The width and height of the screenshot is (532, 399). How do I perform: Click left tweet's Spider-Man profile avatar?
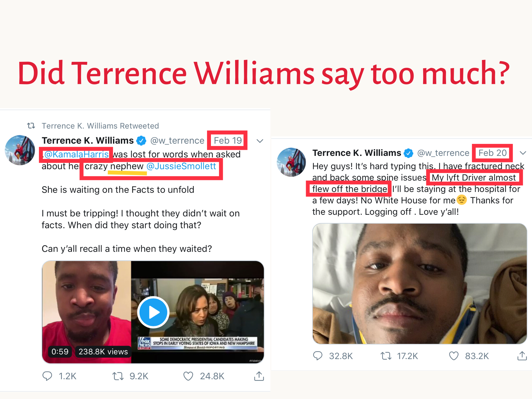pos(20,150)
